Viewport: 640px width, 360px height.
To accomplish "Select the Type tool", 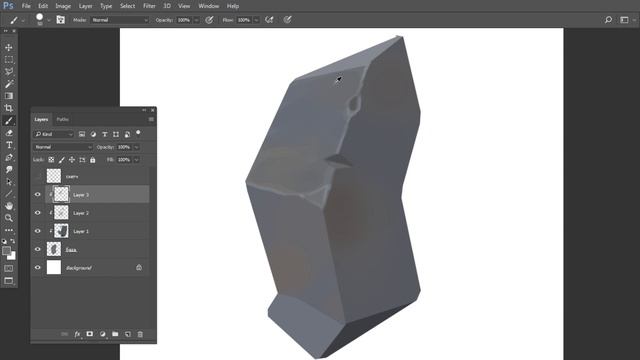I will point(9,145).
